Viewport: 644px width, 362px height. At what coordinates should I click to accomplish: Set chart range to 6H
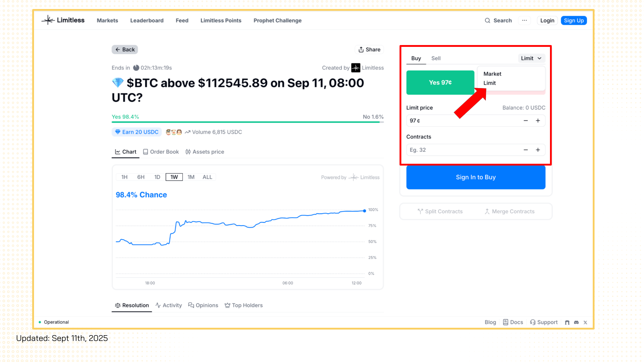[x=141, y=177]
